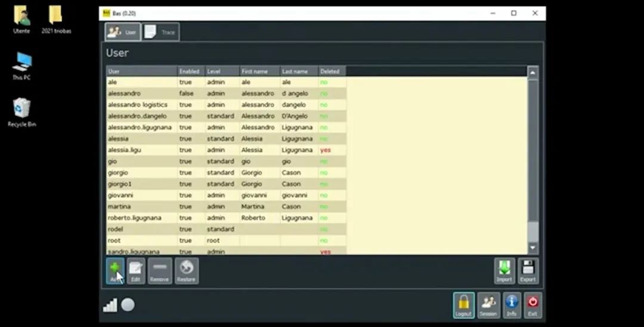Select the 2021 triobas desktop folder
644x327 pixels.
coord(56,19)
